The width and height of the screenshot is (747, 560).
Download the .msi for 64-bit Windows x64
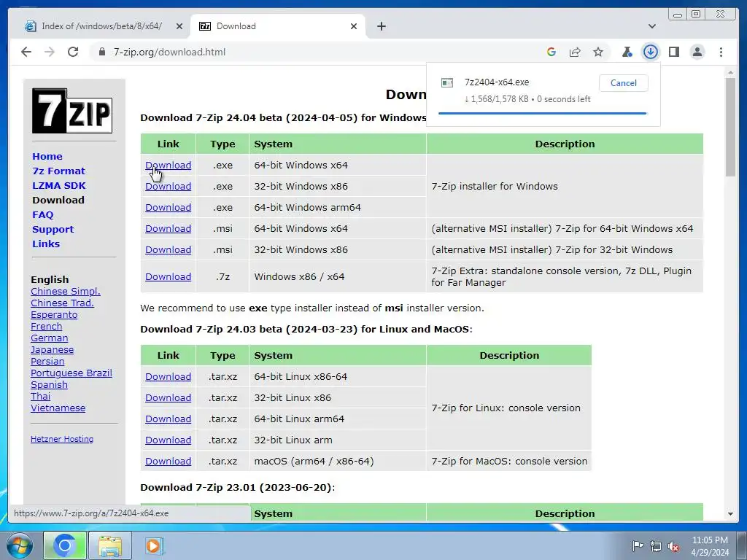coord(169,228)
